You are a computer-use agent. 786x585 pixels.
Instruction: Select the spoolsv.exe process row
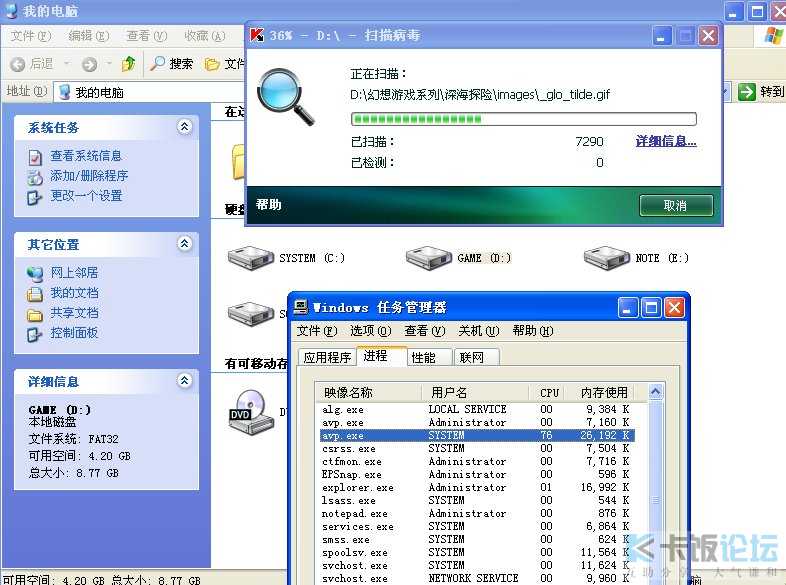point(476,553)
